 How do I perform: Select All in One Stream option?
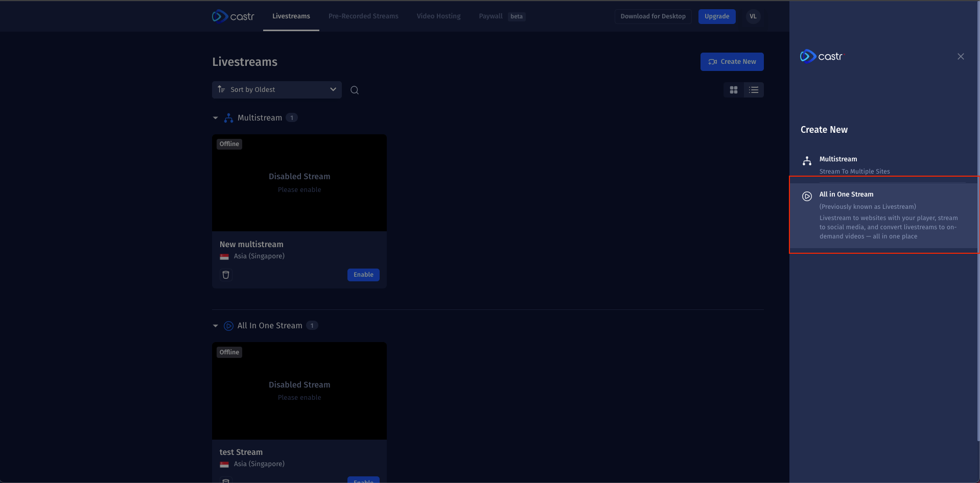884,215
